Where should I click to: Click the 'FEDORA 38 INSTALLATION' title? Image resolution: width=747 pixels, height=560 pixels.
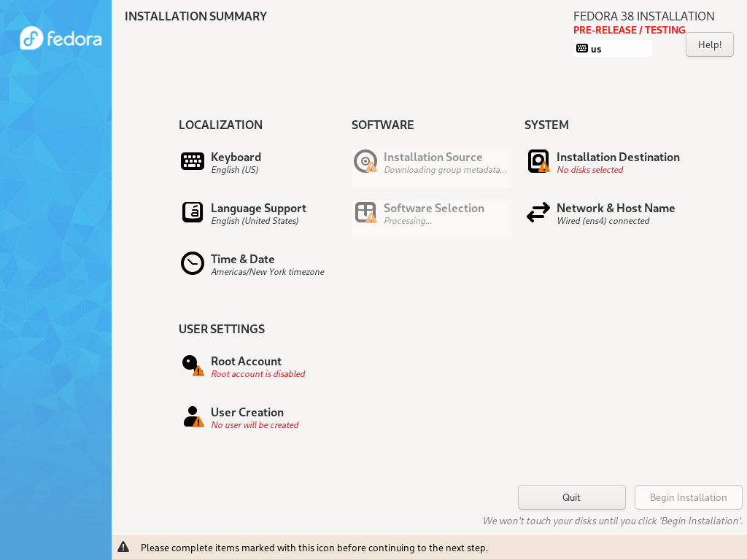click(x=644, y=16)
